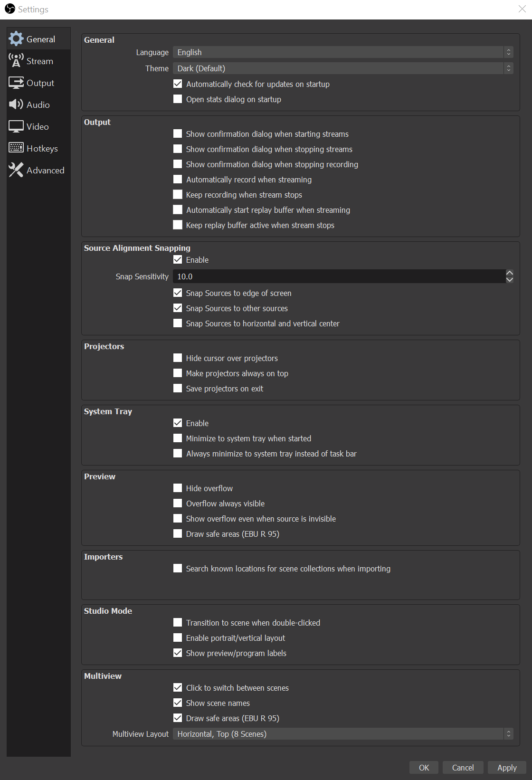Viewport: 532px width, 780px height.
Task: Click the Apply button
Action: [x=506, y=768]
